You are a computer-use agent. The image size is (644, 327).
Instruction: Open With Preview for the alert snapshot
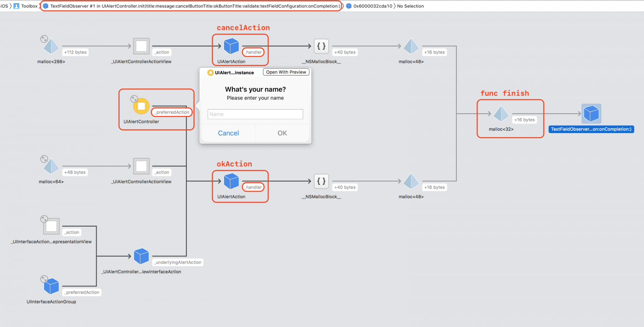coord(286,72)
